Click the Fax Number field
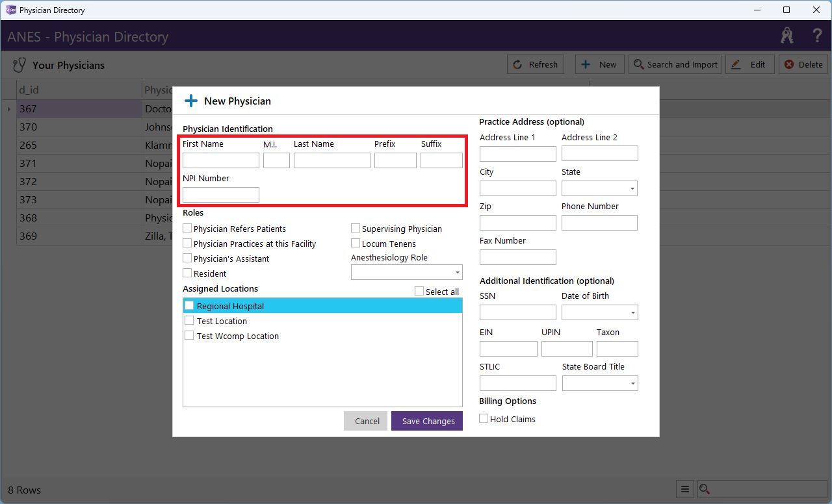The image size is (832, 504). coord(518,257)
